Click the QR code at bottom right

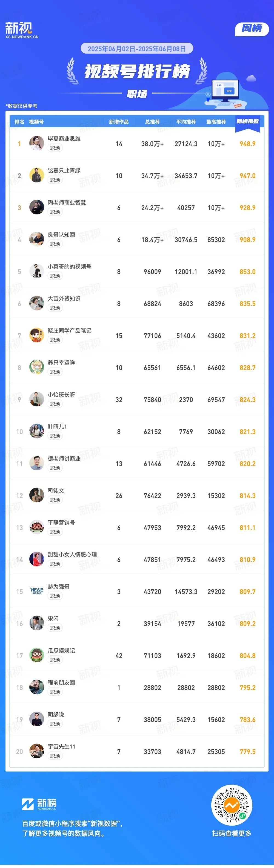tap(232, 805)
